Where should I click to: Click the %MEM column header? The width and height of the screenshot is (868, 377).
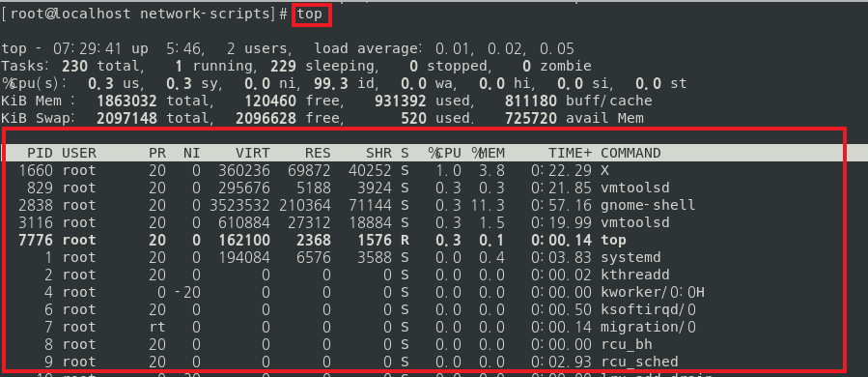(x=488, y=153)
